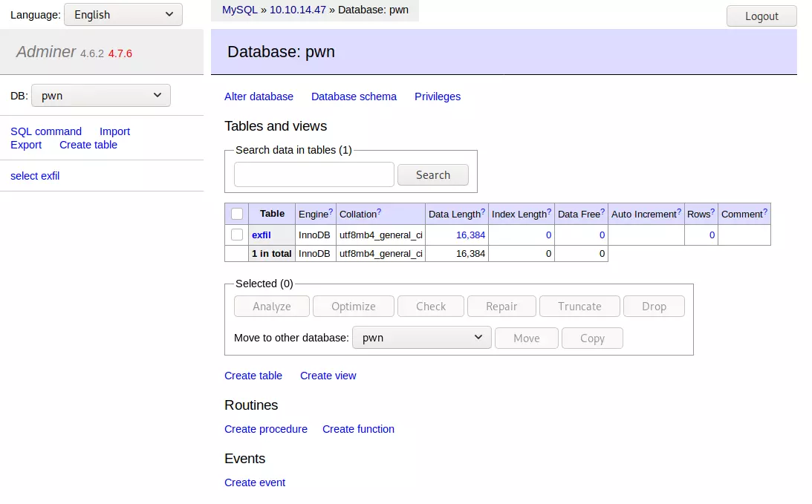
Task: Expand the DB selector showing pwn
Action: [101, 95]
